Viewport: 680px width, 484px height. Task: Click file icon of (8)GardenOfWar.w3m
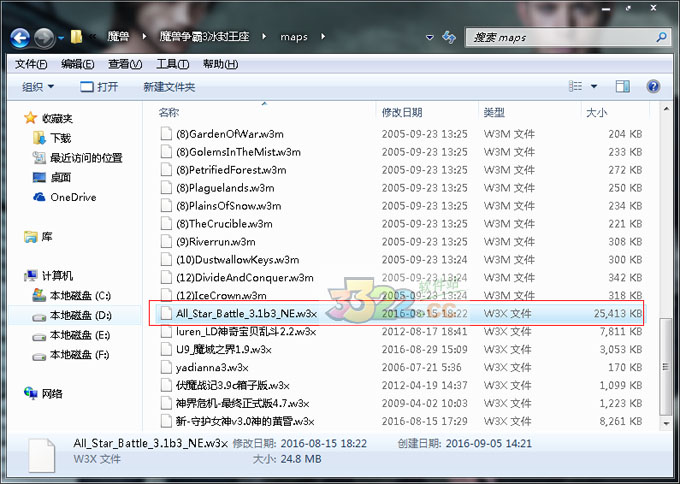pyautogui.click(x=166, y=134)
